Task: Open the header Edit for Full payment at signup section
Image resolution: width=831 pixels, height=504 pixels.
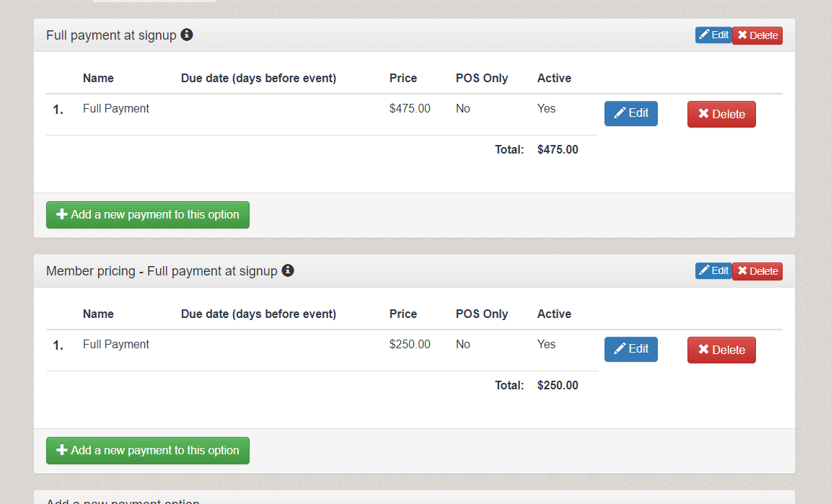Action: 713,35
